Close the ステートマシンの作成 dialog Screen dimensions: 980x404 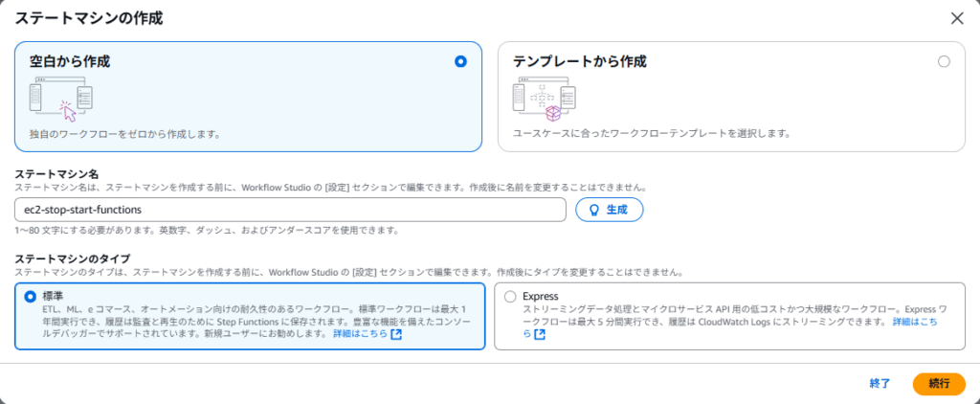[956, 18]
